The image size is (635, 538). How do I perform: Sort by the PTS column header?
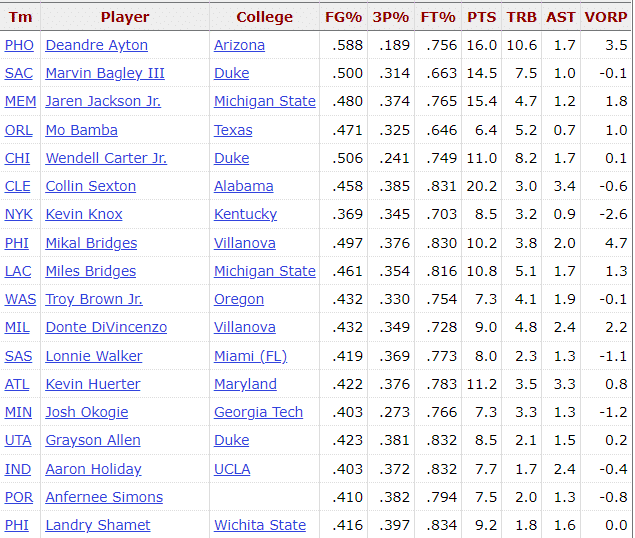point(481,17)
